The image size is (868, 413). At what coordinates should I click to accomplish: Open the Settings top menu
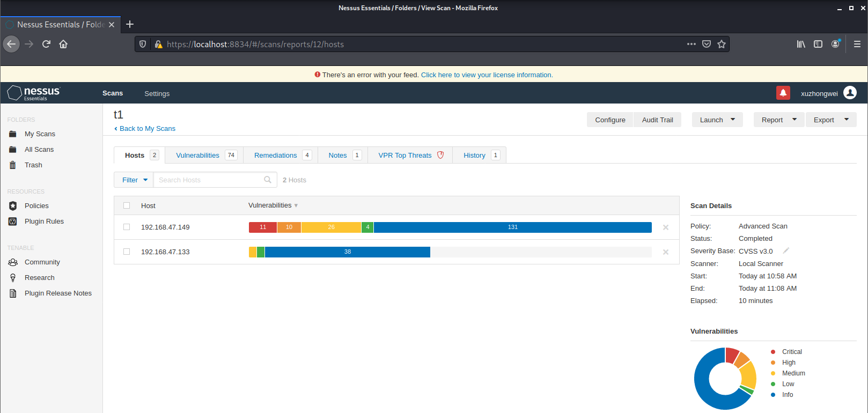pos(157,93)
